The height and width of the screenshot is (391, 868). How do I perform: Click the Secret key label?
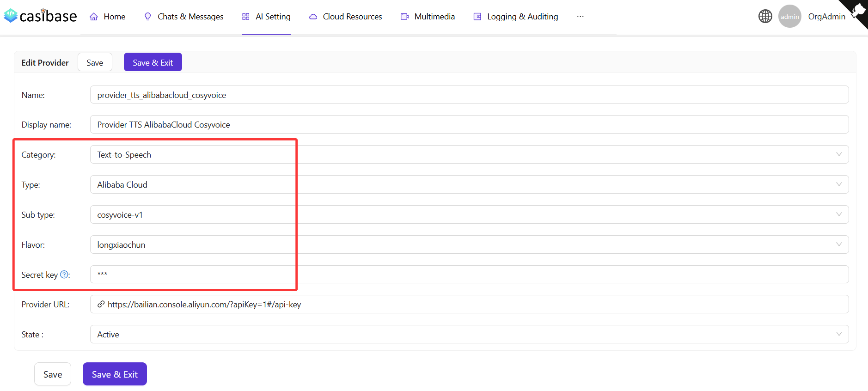[x=39, y=275]
